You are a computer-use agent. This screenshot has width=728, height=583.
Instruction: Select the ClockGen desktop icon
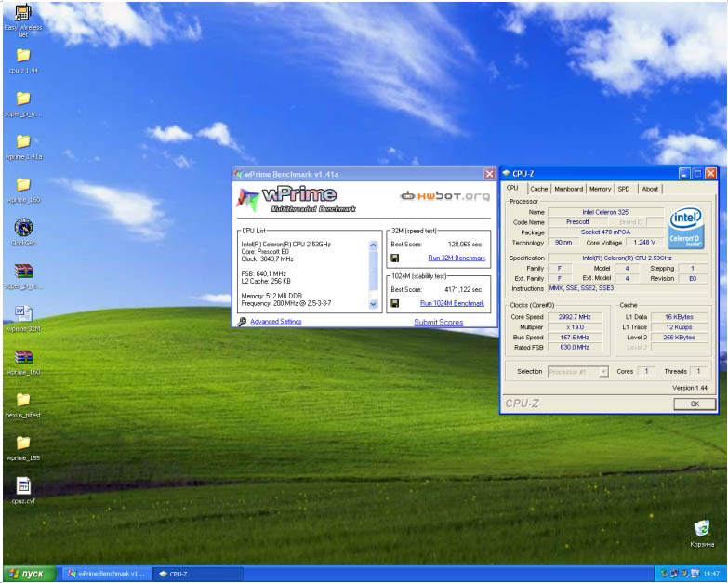(23, 232)
